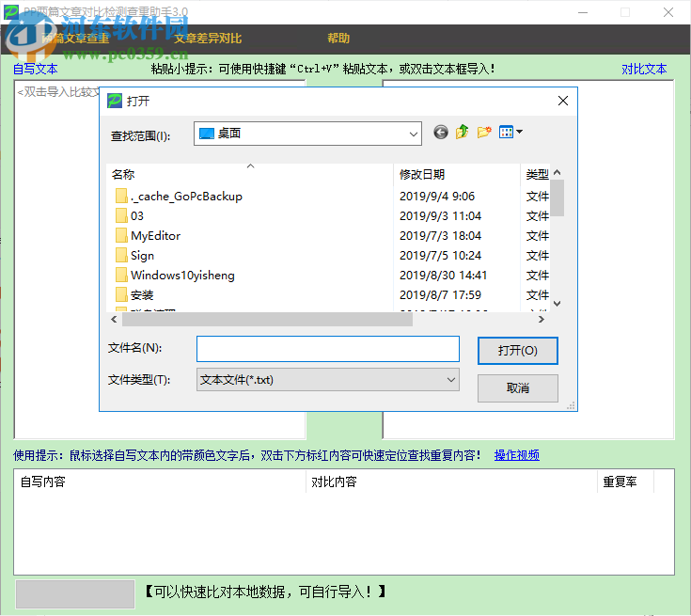Focus the 文件名 input field
Image resolution: width=691 pixels, height=616 pixels.
pos(328,349)
